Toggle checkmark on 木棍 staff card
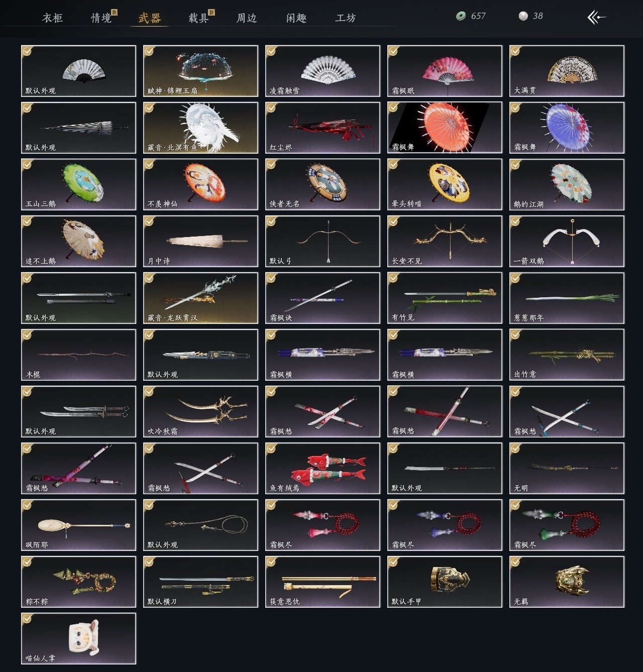This screenshot has height=672, width=643. click(x=27, y=334)
